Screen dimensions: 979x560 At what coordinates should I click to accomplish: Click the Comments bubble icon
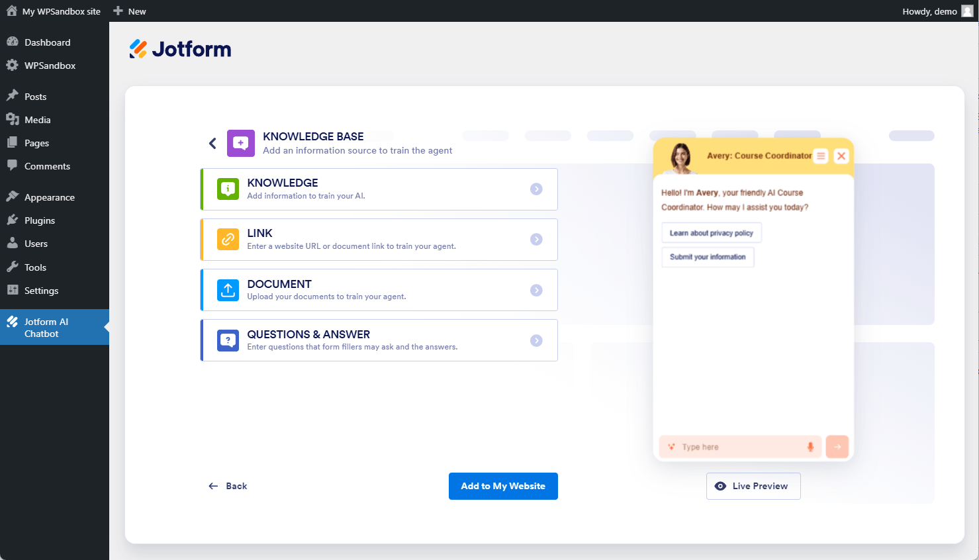(x=13, y=165)
